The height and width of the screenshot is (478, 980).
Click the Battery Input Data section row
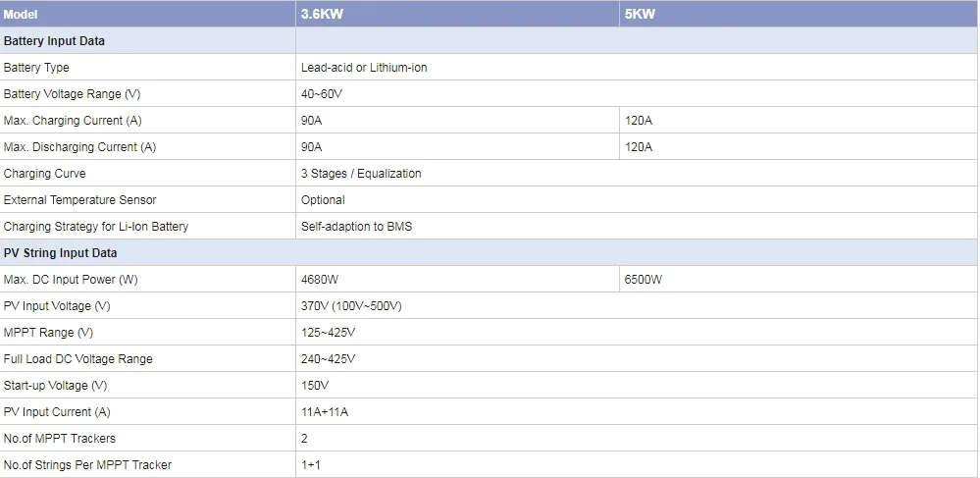(x=489, y=40)
